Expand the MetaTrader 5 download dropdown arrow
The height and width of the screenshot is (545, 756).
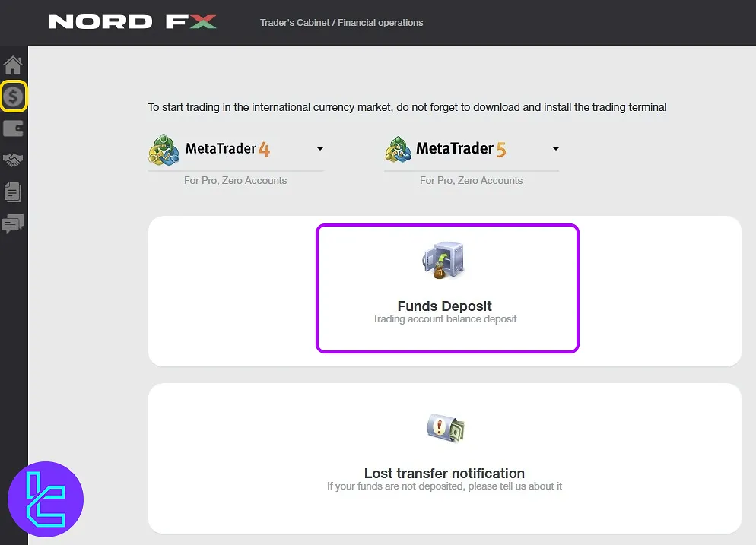[x=555, y=149]
